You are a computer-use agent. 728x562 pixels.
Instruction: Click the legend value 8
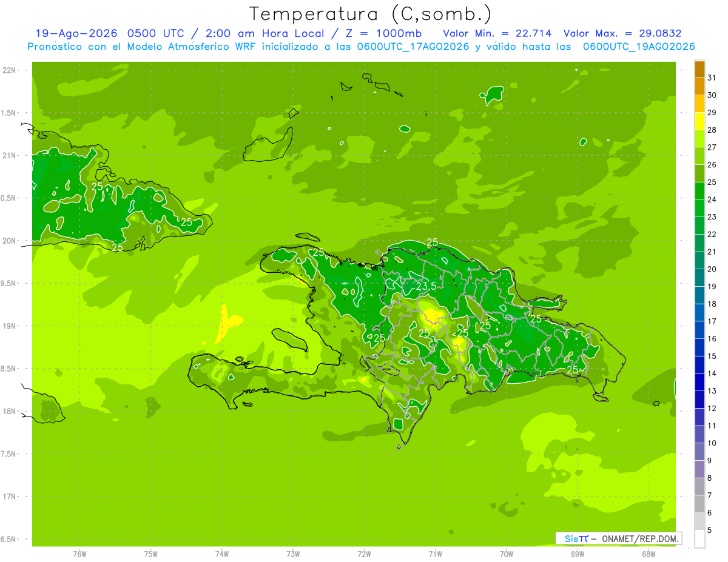[710, 478]
